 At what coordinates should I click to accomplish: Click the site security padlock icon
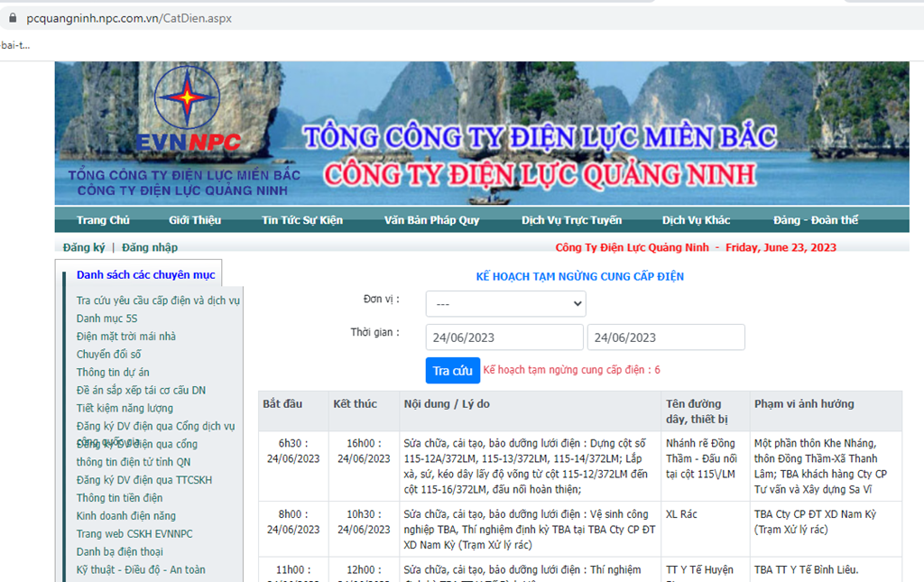click(13, 18)
